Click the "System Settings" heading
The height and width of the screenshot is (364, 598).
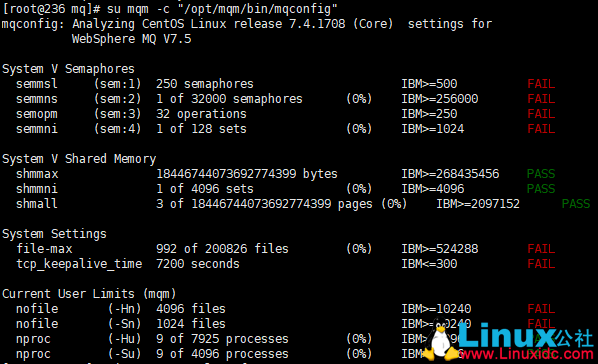coord(54,234)
